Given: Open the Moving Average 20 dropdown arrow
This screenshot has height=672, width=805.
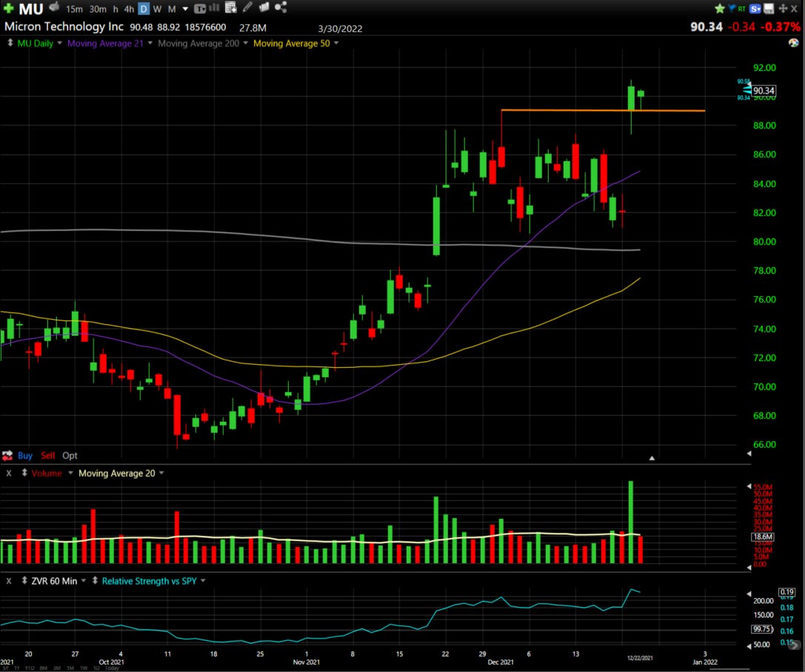Looking at the screenshot, I should pos(161,473).
